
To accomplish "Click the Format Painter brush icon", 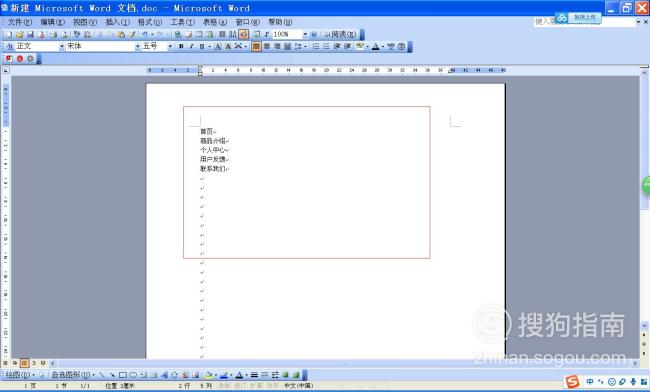I will (132, 34).
